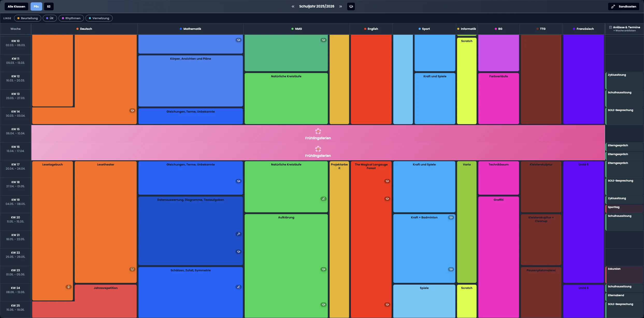Go to next school year arrows

341,6
